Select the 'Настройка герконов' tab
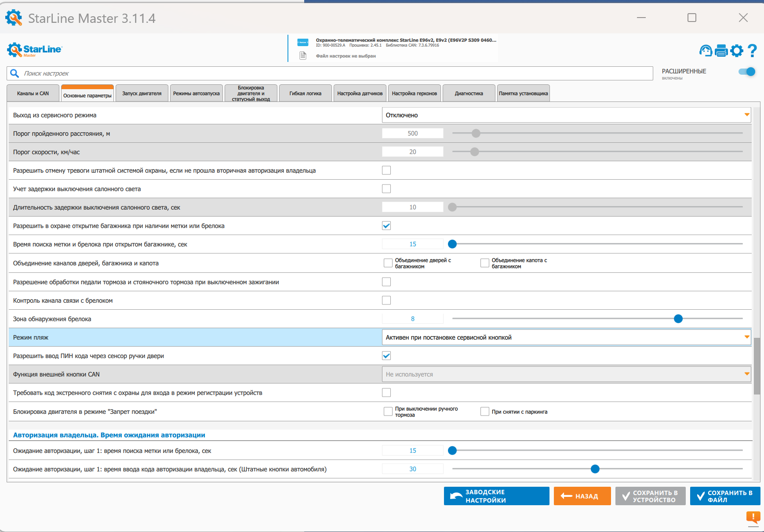The height and width of the screenshot is (532, 764). click(415, 93)
